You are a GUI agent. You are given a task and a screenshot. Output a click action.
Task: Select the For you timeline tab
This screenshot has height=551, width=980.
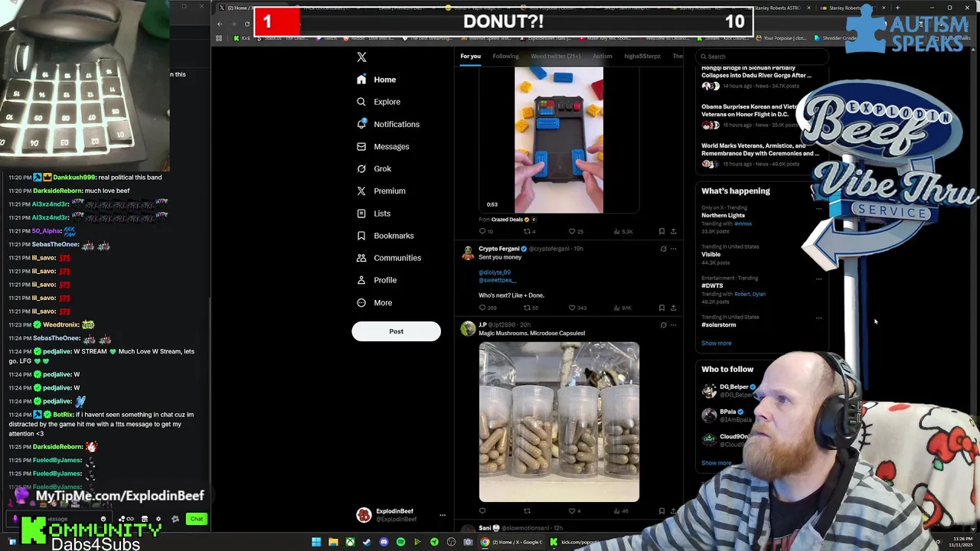[x=470, y=56]
